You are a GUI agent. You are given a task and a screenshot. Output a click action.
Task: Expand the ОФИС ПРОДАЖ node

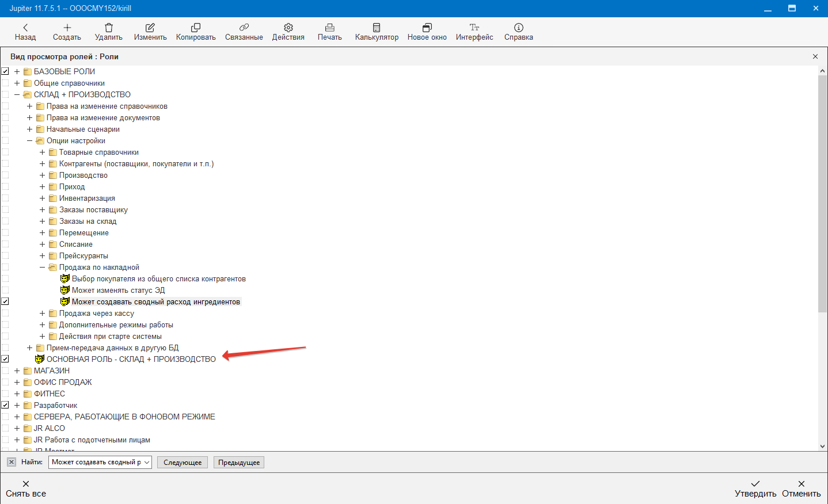[x=17, y=382]
